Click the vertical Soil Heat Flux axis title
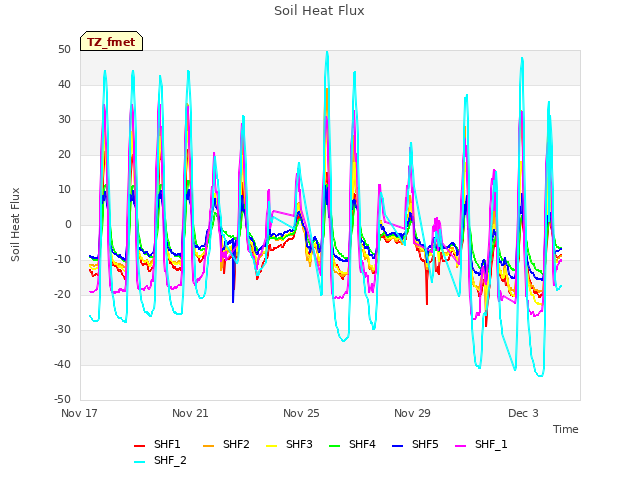Screen dimensions: 640x480 coord(15,224)
